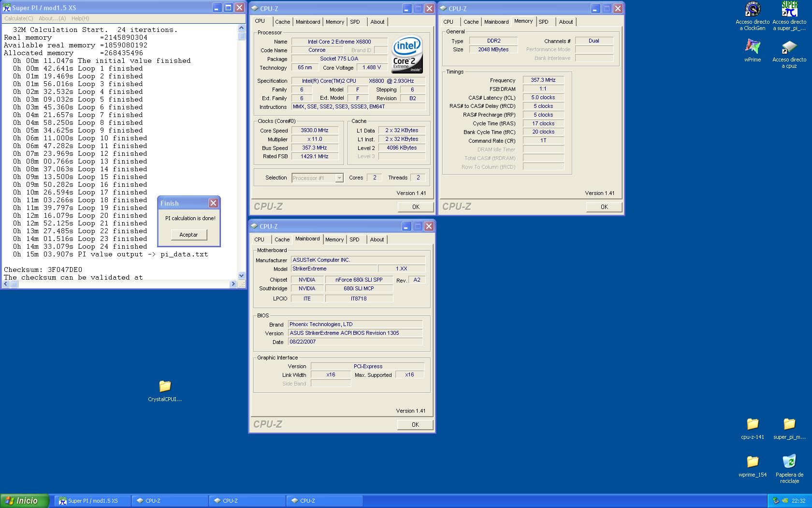Open the Calculate(C) menu in Super PI
This screenshot has height=508, width=812.
[x=19, y=18]
